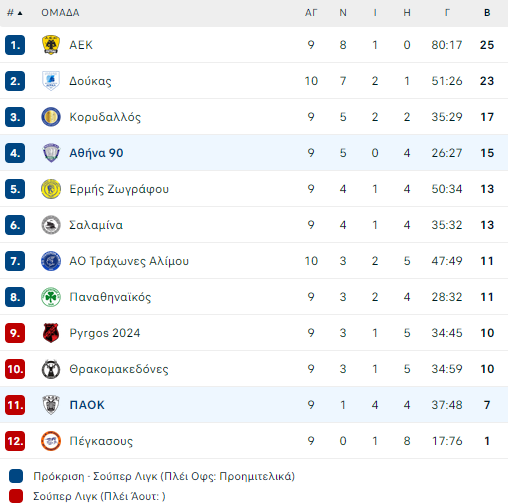This screenshot has height=504, width=508.
Task: Select the Κορυδαλλός round badge
Action: [x=51, y=117]
